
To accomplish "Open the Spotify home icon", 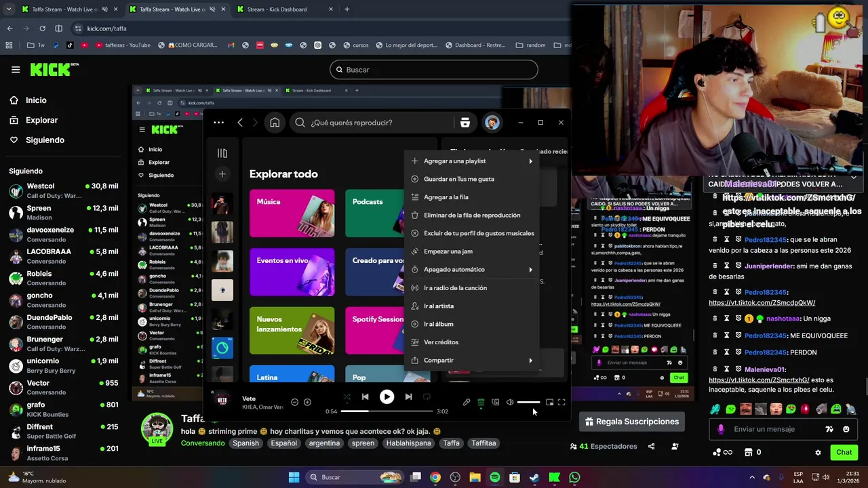I will pyautogui.click(x=275, y=123).
